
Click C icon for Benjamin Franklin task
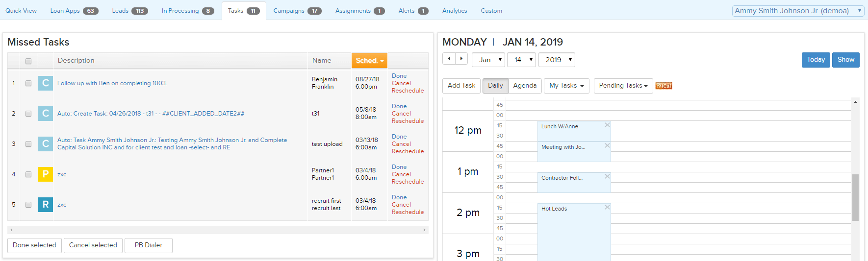pyautogui.click(x=46, y=83)
